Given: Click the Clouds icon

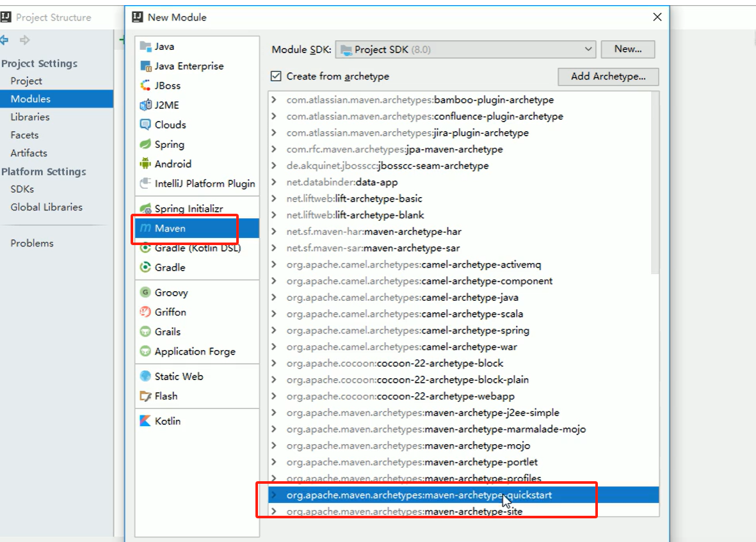Looking at the screenshot, I should click(x=145, y=125).
